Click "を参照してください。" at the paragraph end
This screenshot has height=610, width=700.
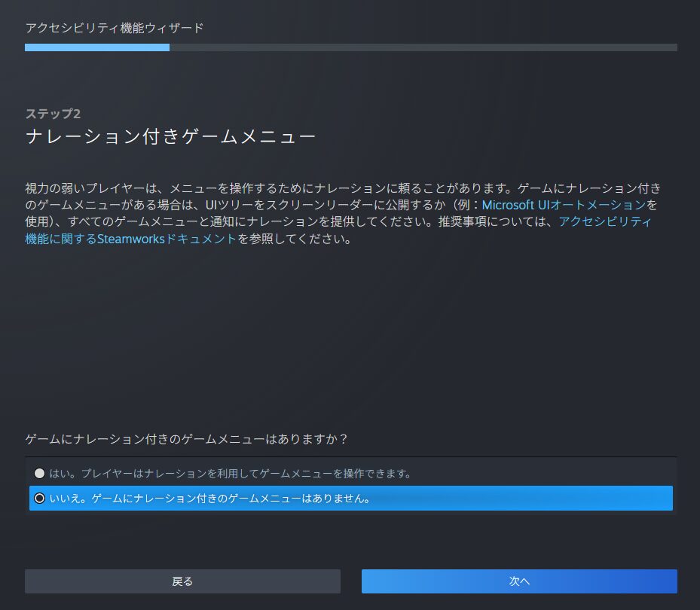(x=294, y=240)
